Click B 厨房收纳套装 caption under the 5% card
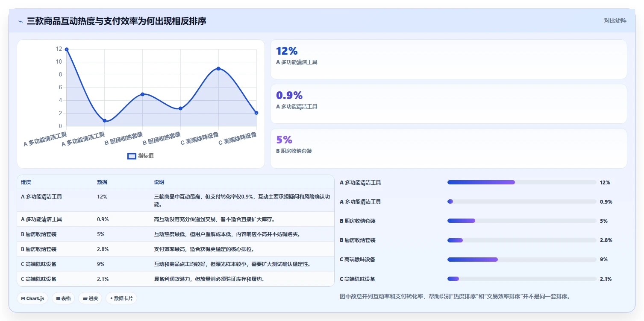This screenshot has width=644, height=321. 294,151
